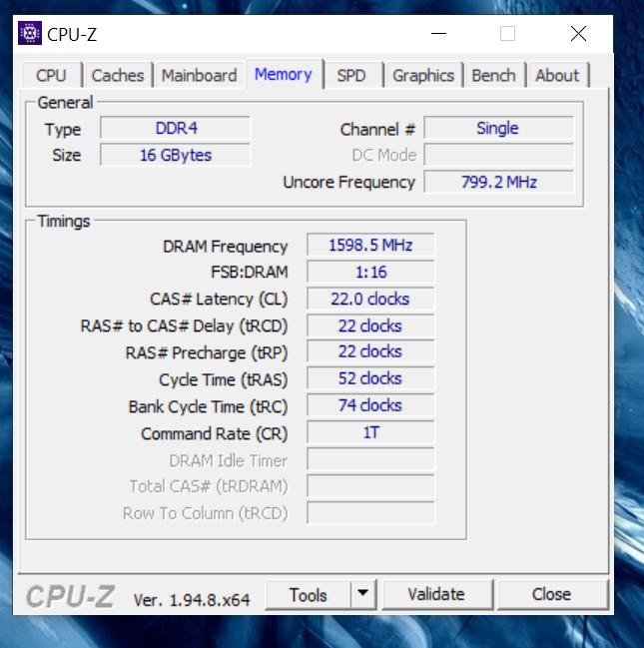This screenshot has width=644, height=648.
Task: Switch to the Graphics tab
Action: pyautogui.click(x=423, y=75)
